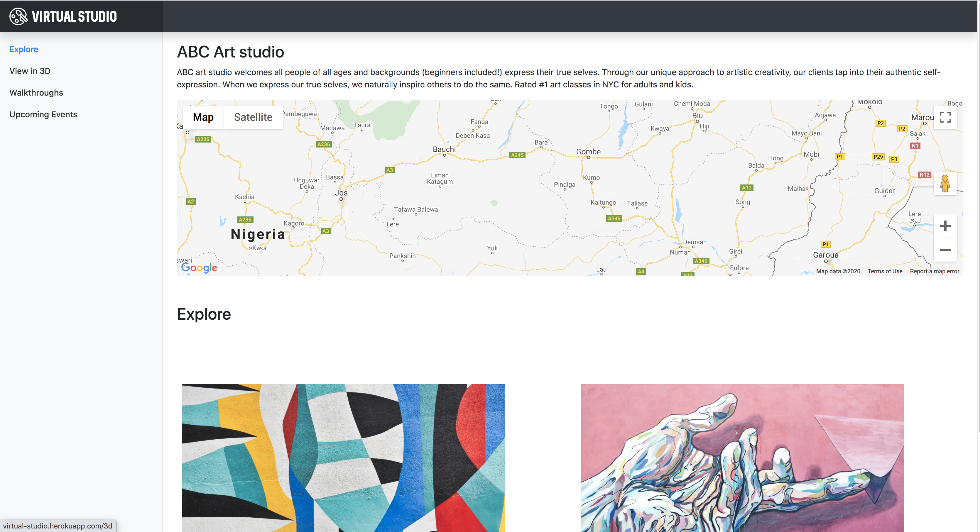This screenshot has height=532, width=980.
Task: Switch to the standard Map view
Action: point(203,117)
